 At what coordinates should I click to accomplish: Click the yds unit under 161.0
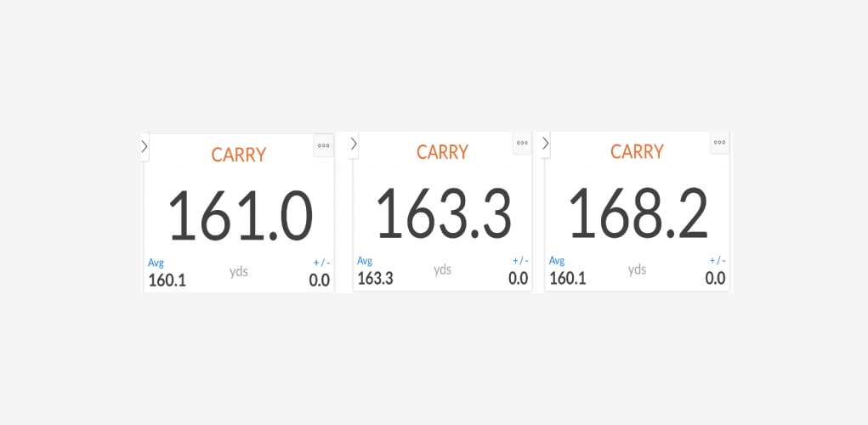[239, 272]
